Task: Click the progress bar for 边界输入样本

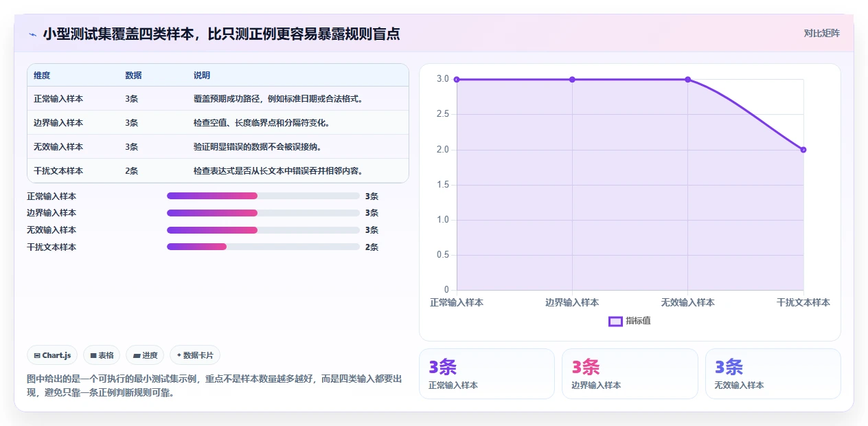Action: pos(263,213)
